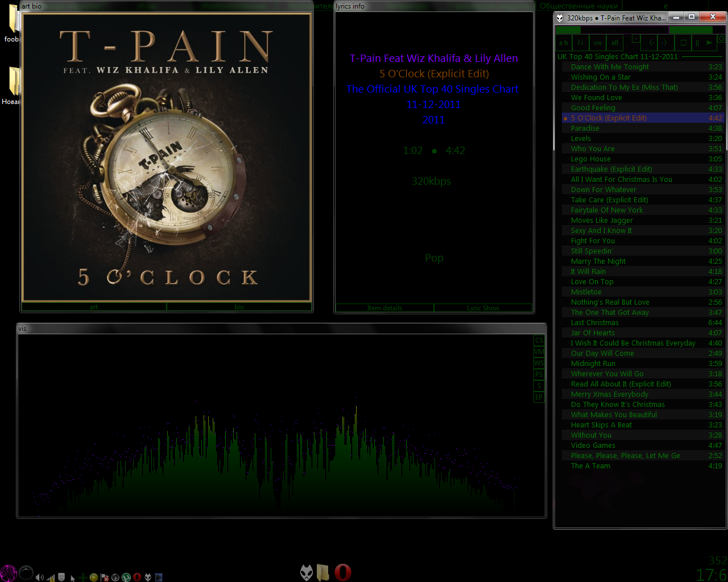Toggle the 'all' panels button
728x582 pixels.
coord(614,43)
